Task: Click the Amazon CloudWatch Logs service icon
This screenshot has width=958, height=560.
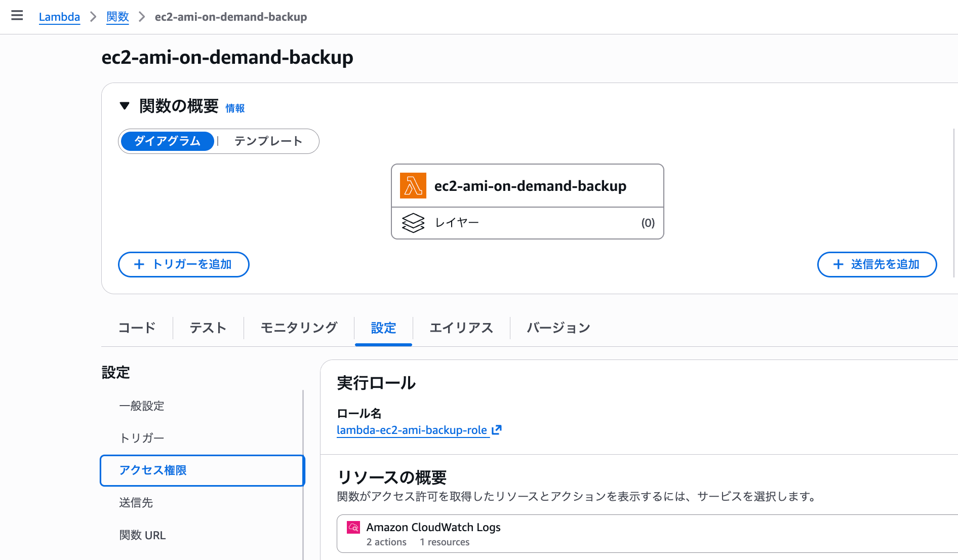Action: (x=353, y=528)
